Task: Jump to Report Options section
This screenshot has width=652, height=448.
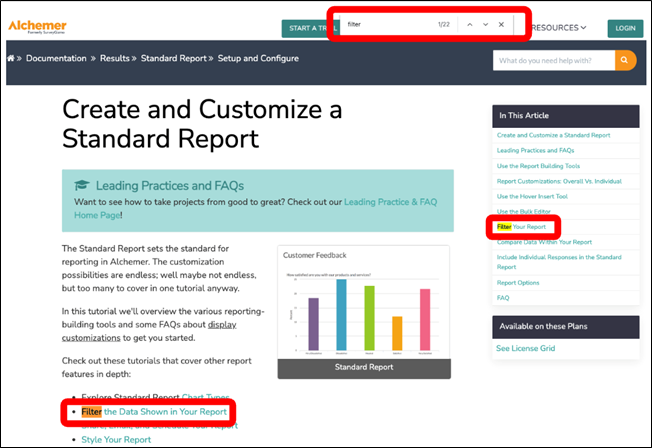Action: click(x=518, y=283)
